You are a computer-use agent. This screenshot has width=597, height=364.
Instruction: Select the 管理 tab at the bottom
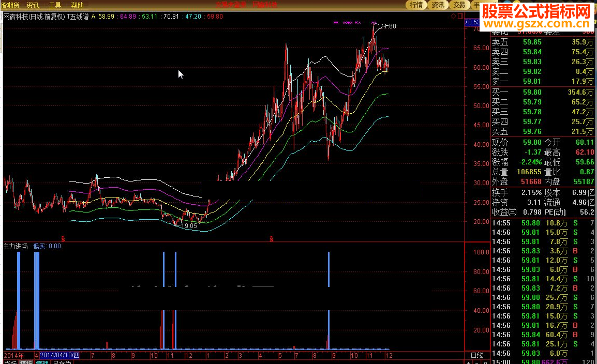(42, 363)
